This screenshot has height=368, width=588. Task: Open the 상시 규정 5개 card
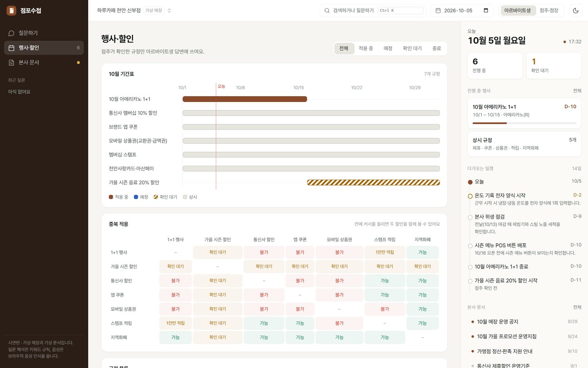(524, 144)
